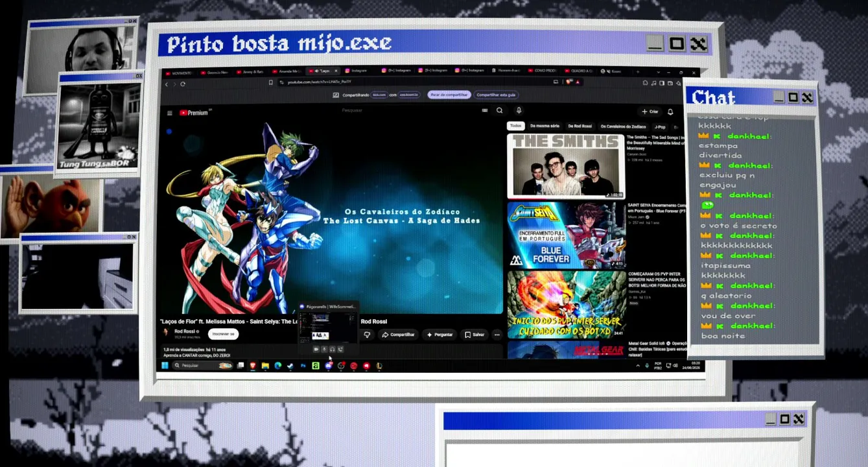The image size is (868, 467).
Task: Click the browser address bar URL
Action: (319, 82)
